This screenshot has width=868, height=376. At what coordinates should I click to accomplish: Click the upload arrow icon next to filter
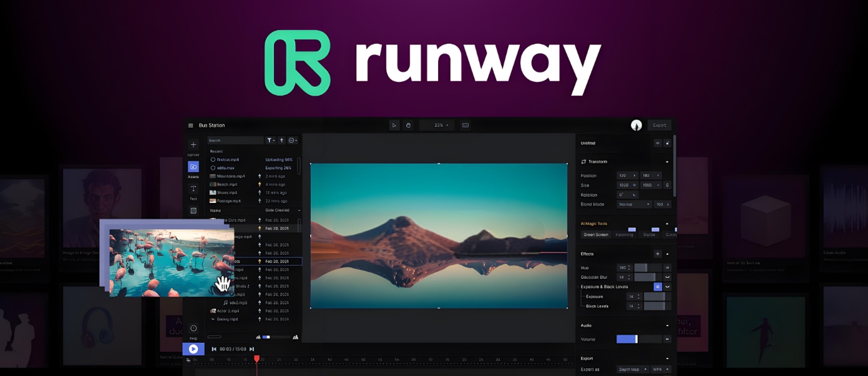click(281, 141)
